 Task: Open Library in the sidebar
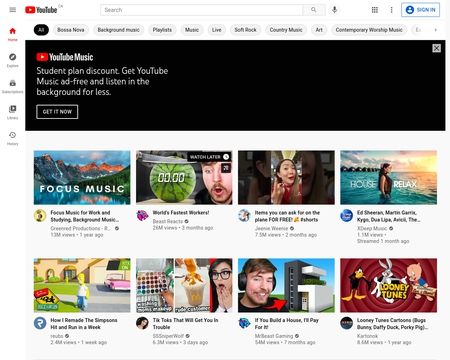point(13,112)
